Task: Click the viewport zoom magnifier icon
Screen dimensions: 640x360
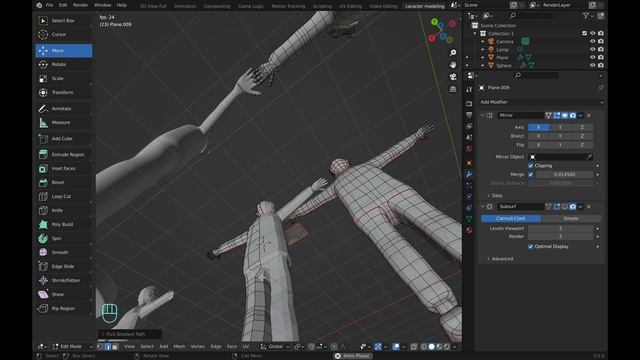Action: click(453, 53)
